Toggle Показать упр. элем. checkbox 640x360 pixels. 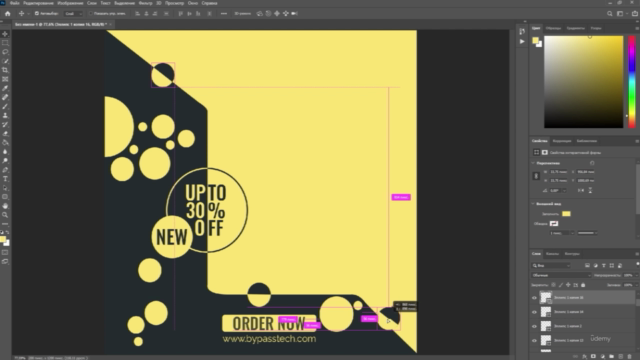[x=91, y=13]
